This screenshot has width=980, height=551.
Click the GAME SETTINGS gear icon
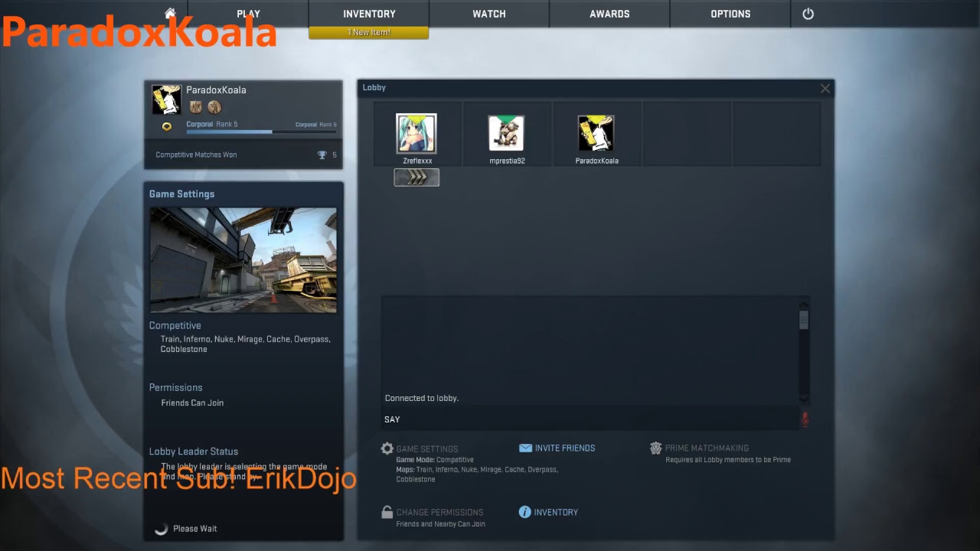coord(387,449)
